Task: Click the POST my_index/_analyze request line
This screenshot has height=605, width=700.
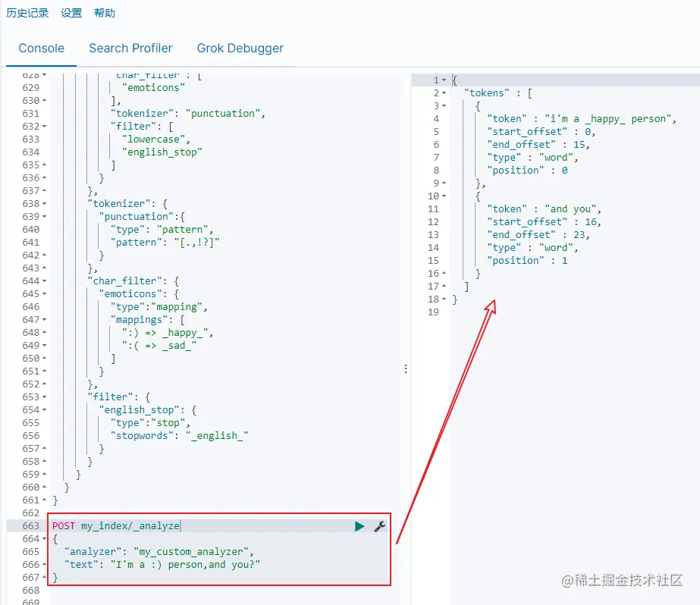Action: [x=115, y=526]
